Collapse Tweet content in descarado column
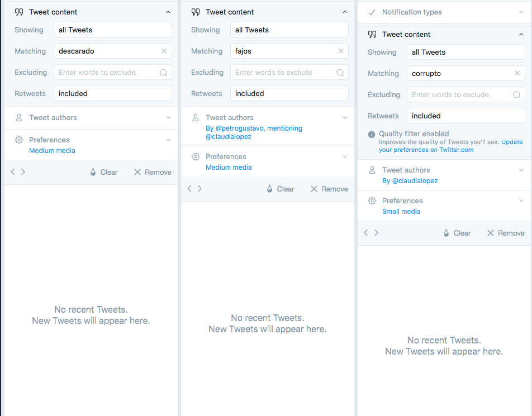Screen dimensions: 532x416 [168, 12]
